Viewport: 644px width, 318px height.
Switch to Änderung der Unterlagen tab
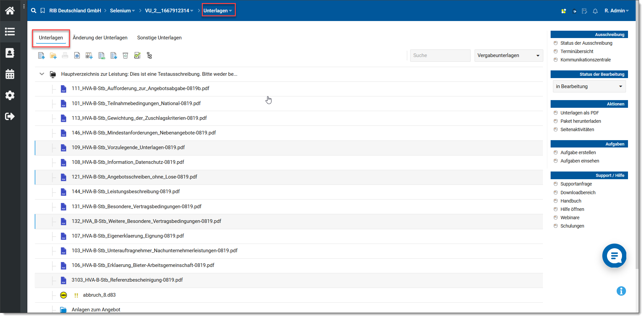[x=100, y=38]
